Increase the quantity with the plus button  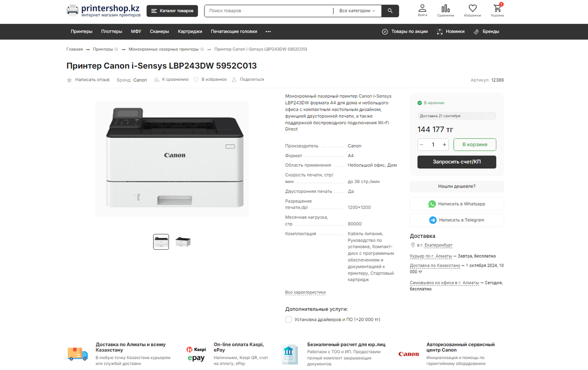(445, 144)
